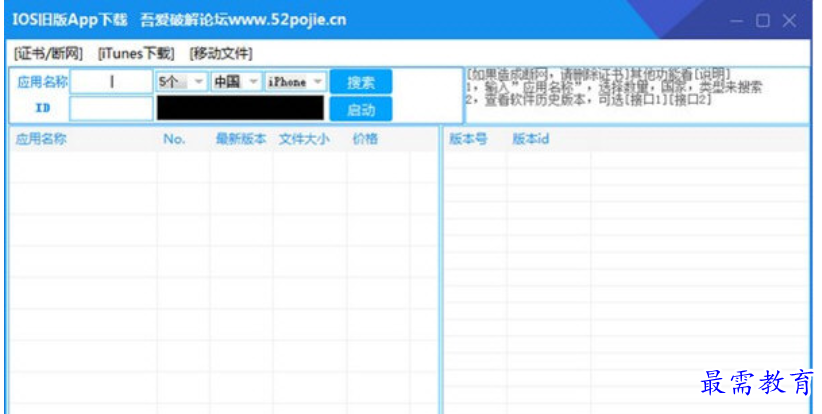Viewport: 822px width, 414px height.
Task: Expand the 中国 country dropdown
Action: click(x=236, y=82)
